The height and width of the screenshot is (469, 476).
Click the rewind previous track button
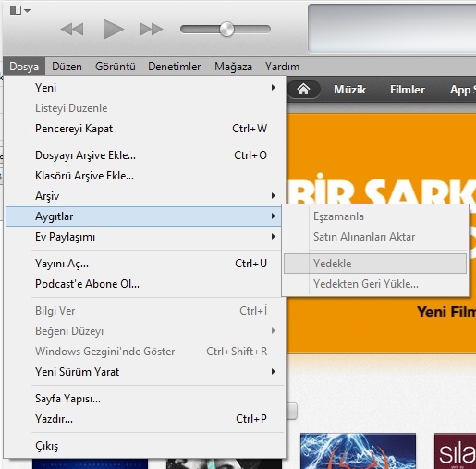click(72, 30)
